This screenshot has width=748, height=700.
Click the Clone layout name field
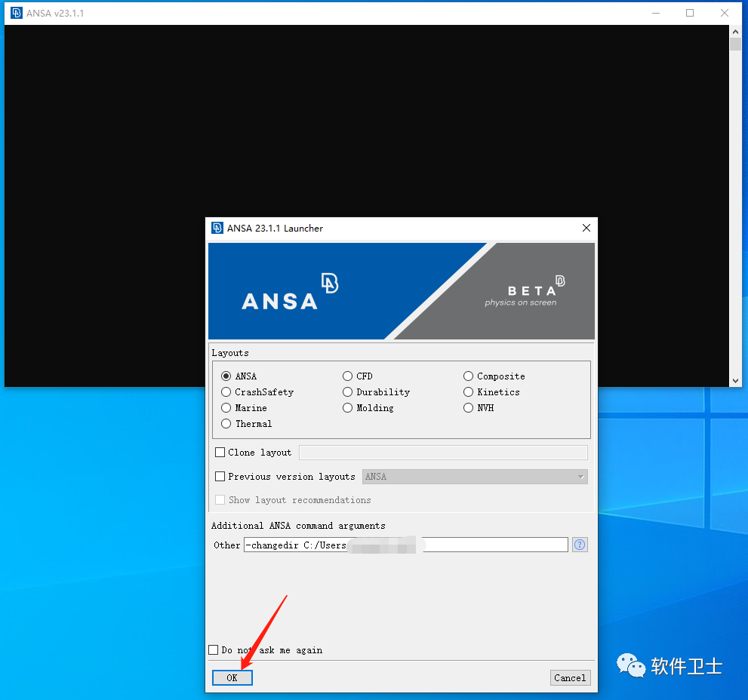(443, 453)
